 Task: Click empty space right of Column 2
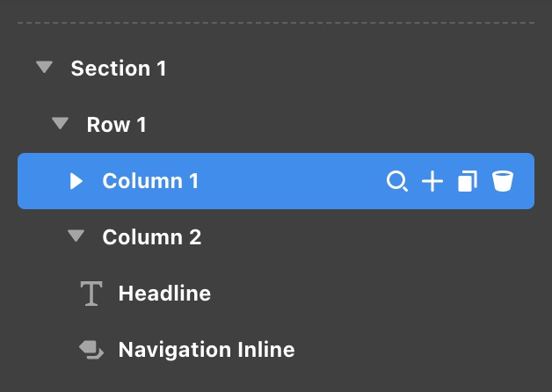click(367, 237)
